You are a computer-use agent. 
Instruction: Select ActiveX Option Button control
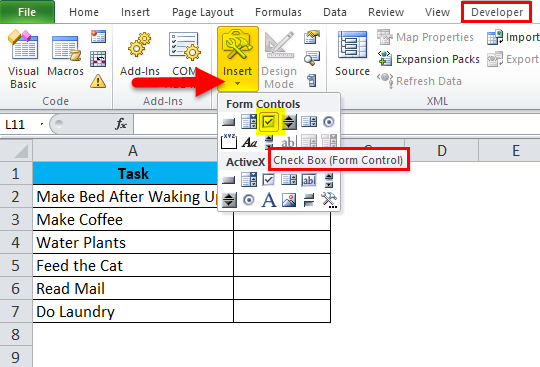coord(249,200)
